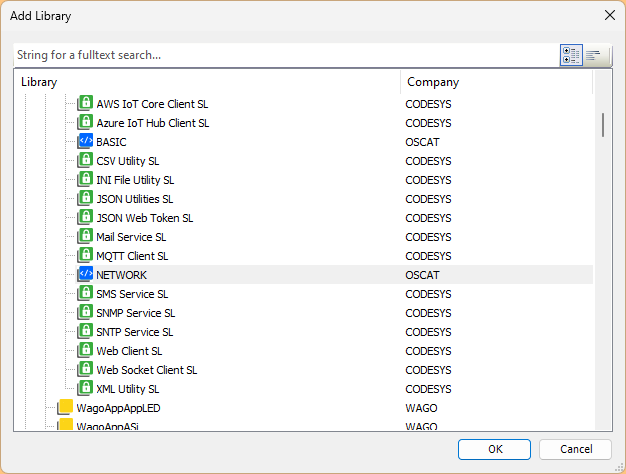Click CODESYS in the Web Client SL row
This screenshot has height=474, width=626.
pos(428,351)
